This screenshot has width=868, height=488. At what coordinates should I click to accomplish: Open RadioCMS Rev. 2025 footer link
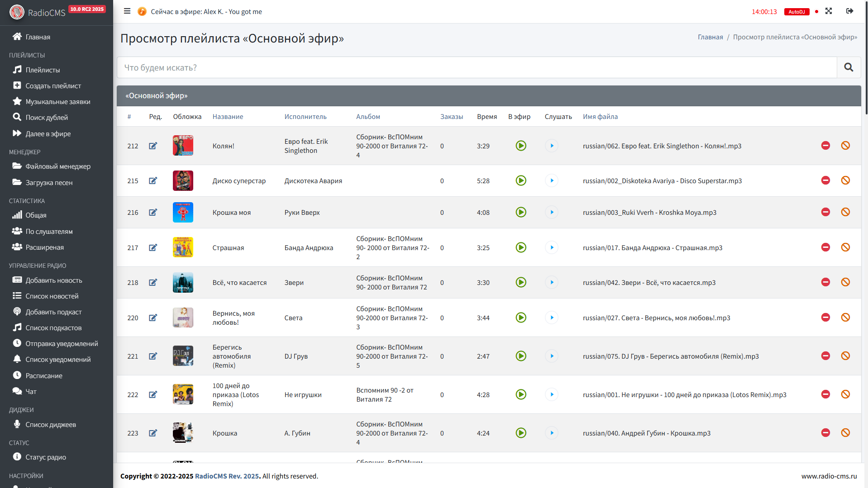(227, 476)
